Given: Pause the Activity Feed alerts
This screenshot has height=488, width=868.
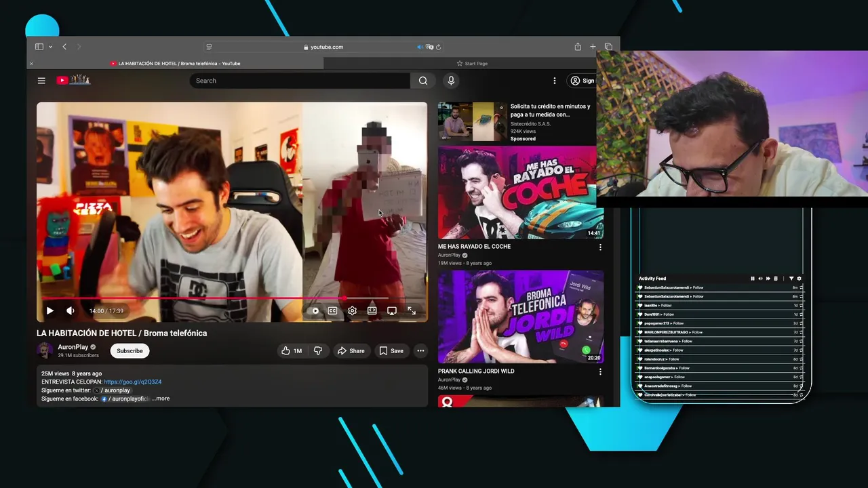Looking at the screenshot, I should (753, 279).
